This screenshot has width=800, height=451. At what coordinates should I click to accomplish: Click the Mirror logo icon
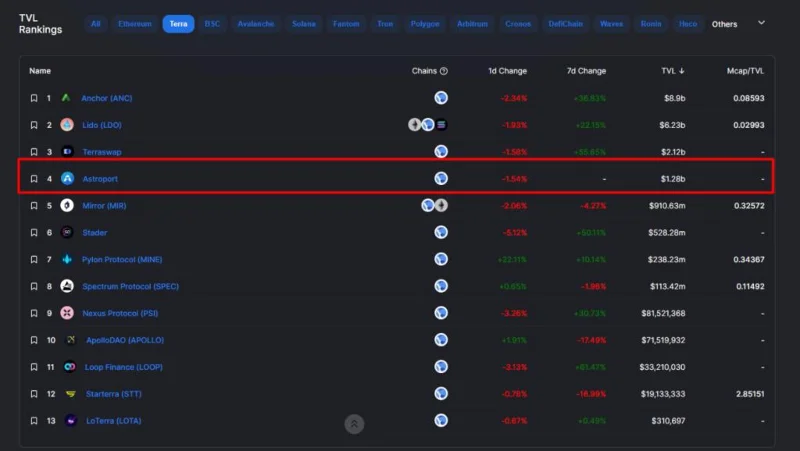coord(67,205)
